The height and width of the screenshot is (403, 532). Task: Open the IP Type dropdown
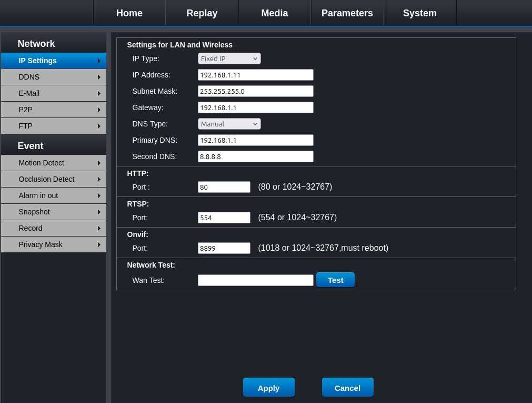tap(229, 58)
